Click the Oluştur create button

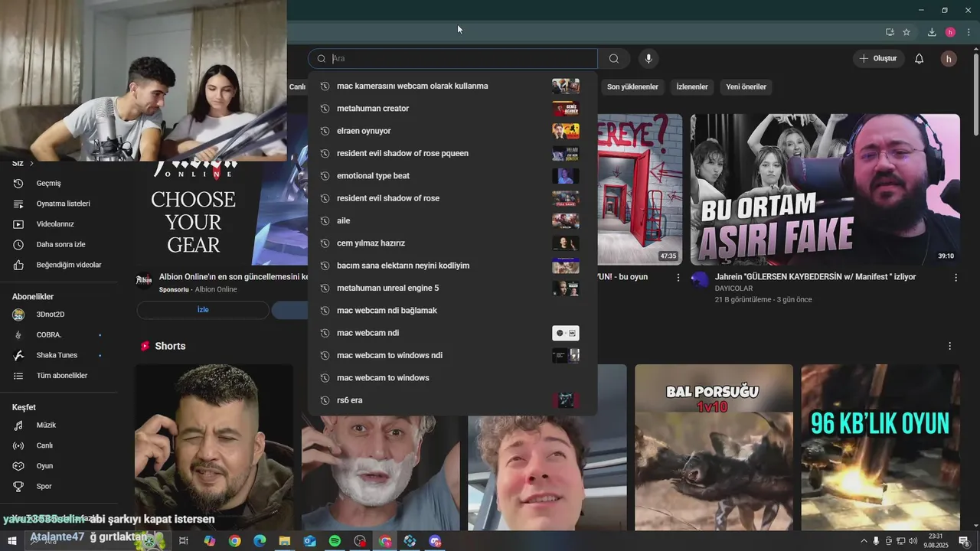pyautogui.click(x=878, y=58)
